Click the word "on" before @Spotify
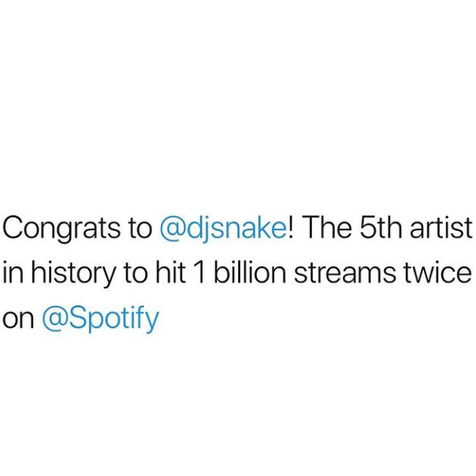The image size is (476, 476). 18,320
